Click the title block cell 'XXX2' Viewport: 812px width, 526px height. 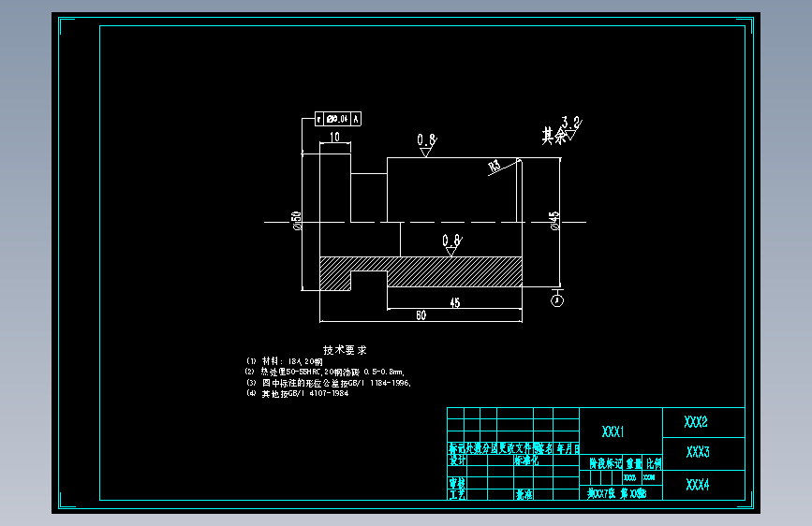point(696,422)
